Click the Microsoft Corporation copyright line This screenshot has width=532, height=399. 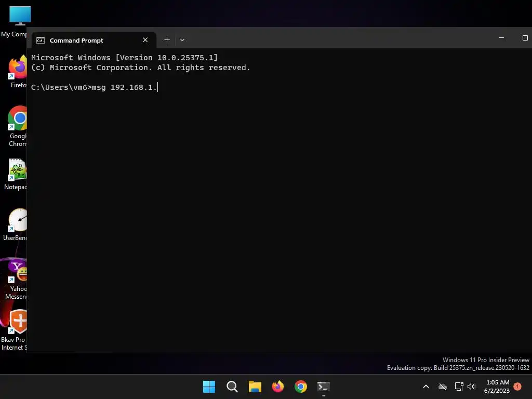pyautogui.click(x=141, y=68)
